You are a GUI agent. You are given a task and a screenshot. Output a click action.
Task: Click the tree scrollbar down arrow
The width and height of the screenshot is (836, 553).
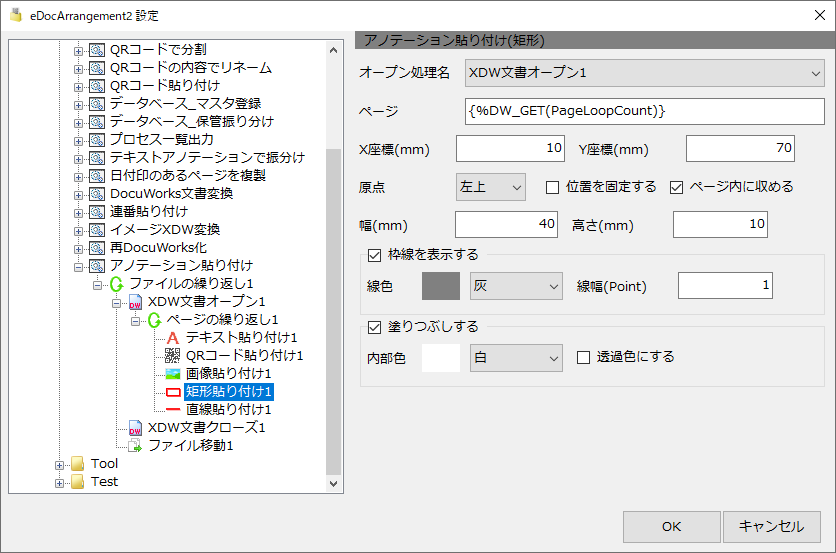tap(333, 484)
